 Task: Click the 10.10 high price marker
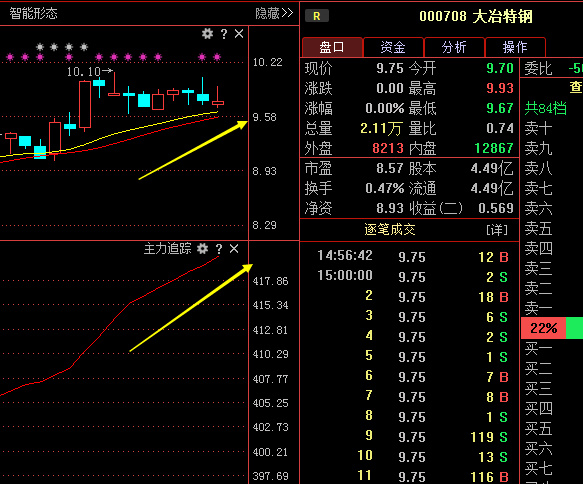pyautogui.click(x=84, y=71)
